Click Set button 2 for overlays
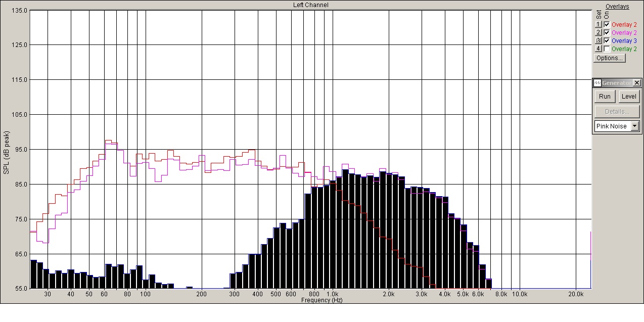The height and width of the screenshot is (322, 644). 599,32
